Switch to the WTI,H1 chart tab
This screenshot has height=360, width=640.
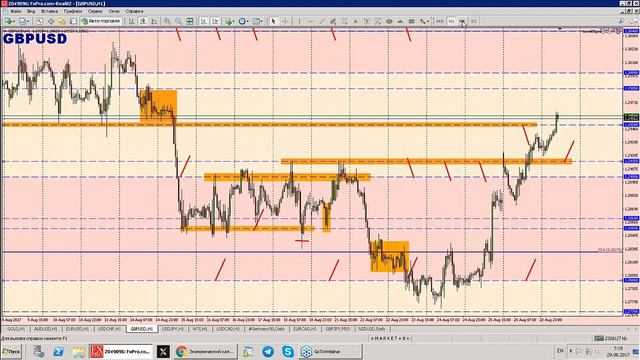click(200, 329)
